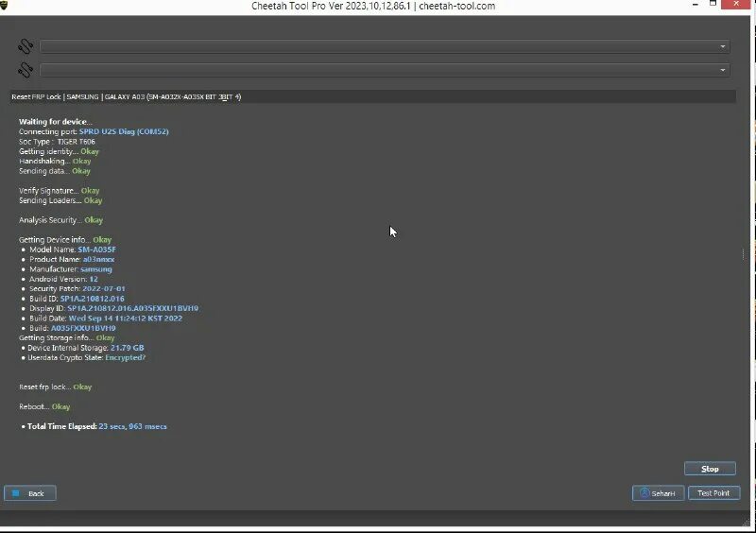Click the build date 'Wed Sep 14 11:24:12 KST 2022'
The image size is (756, 533).
click(126, 318)
